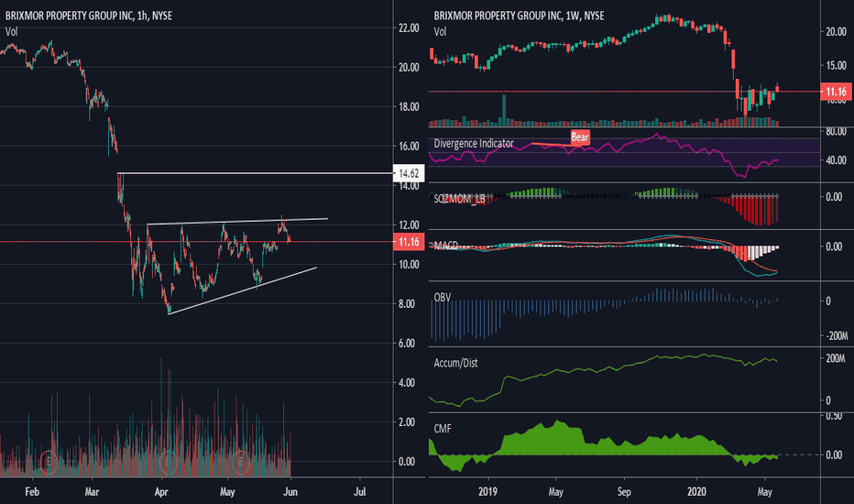This screenshot has height=504, width=854.
Task: Click '2020' on the weekly time axis
Action: [x=696, y=491]
